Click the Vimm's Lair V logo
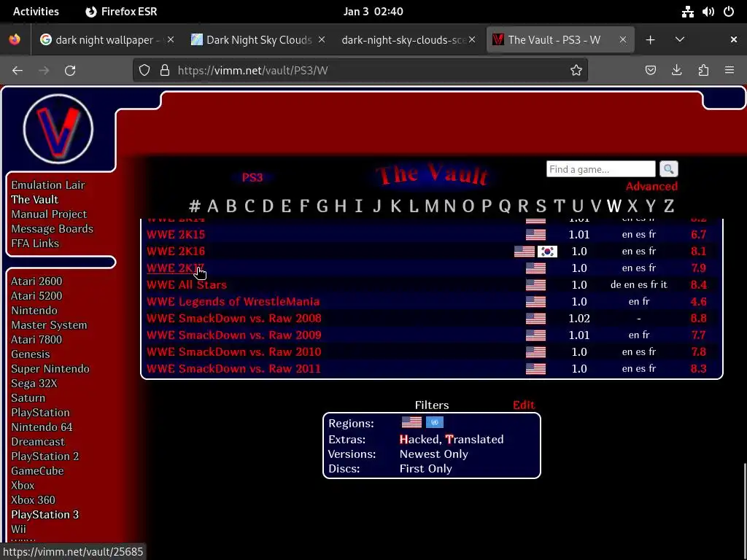 (58, 128)
